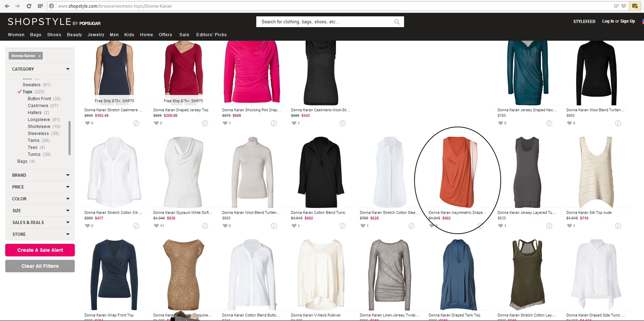
Task: Select Beauty from the navigation bar
Action: click(x=74, y=35)
